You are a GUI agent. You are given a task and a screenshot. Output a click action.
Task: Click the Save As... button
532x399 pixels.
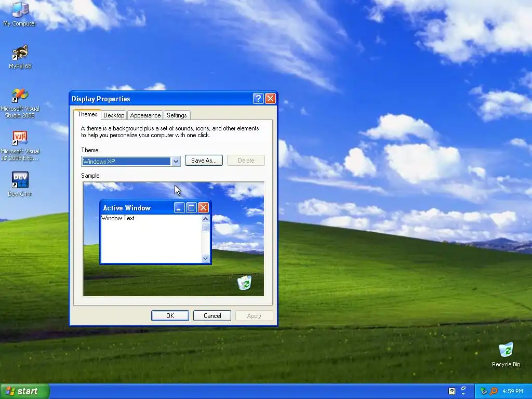click(204, 161)
